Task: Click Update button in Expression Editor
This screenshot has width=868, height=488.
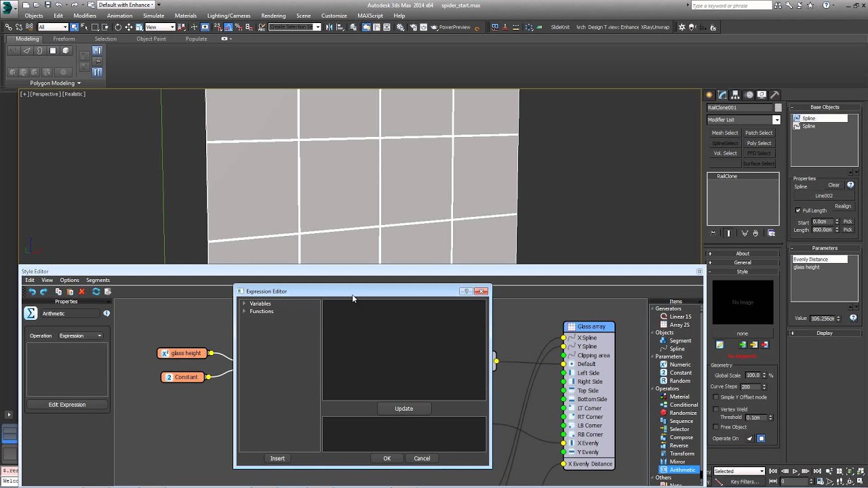Action: [x=404, y=409]
